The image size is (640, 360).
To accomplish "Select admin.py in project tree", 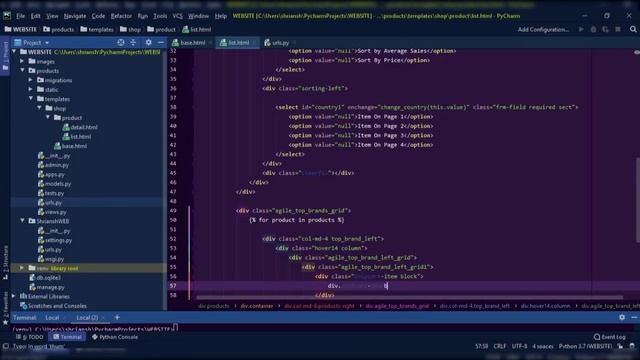I will [53, 165].
